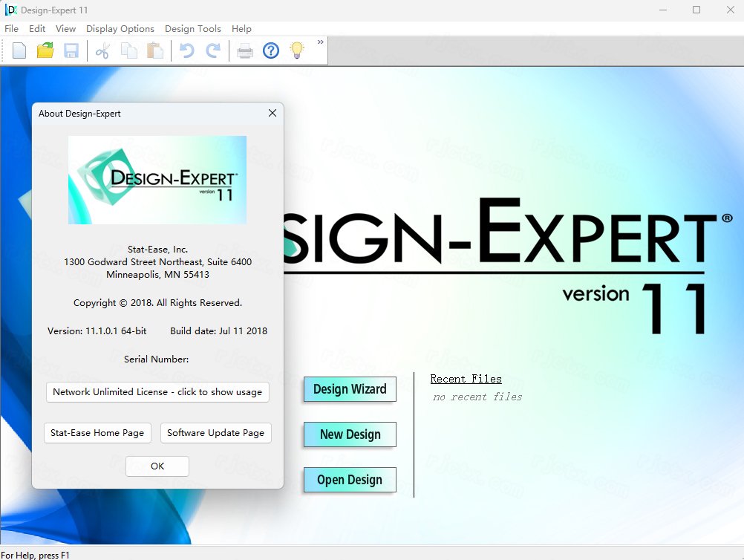
Task: Open the Design Tools menu
Action: click(192, 28)
